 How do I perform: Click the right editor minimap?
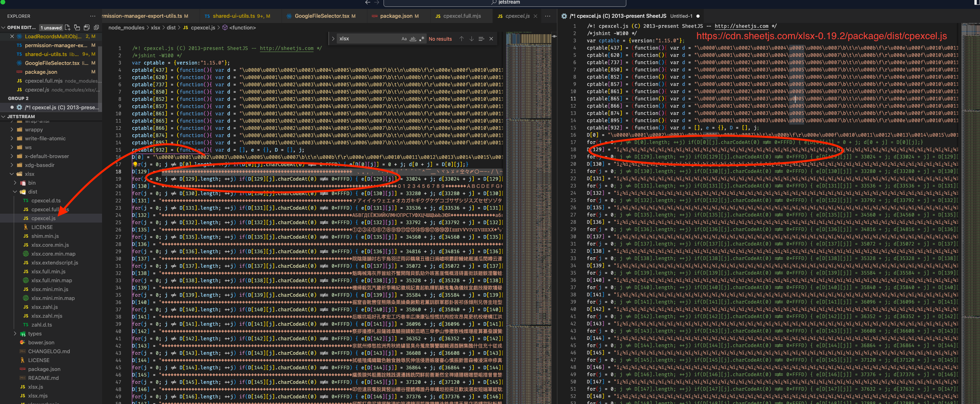[x=970, y=214]
